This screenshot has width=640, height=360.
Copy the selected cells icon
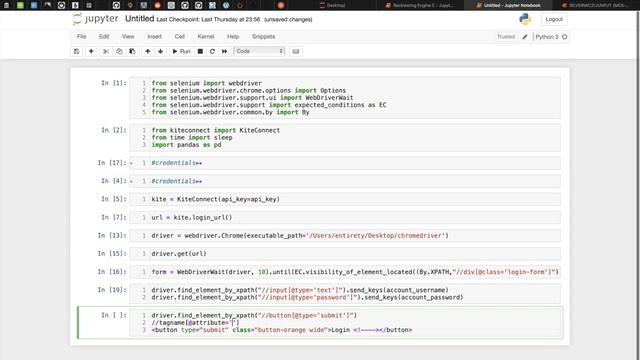pyautogui.click(x=119, y=51)
